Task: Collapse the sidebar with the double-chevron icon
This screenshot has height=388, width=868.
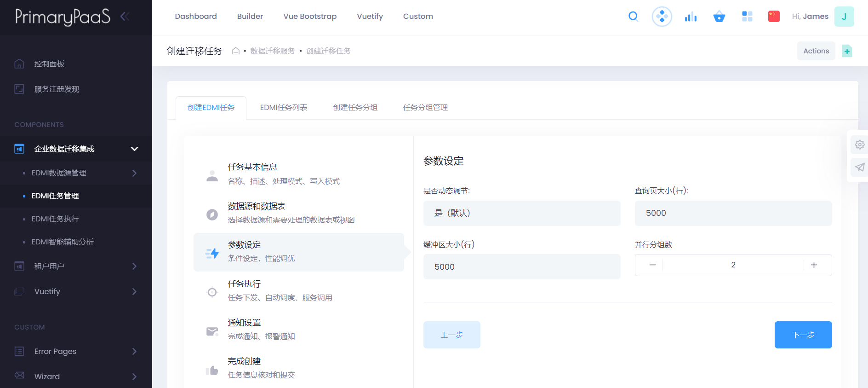Action: pos(125,17)
